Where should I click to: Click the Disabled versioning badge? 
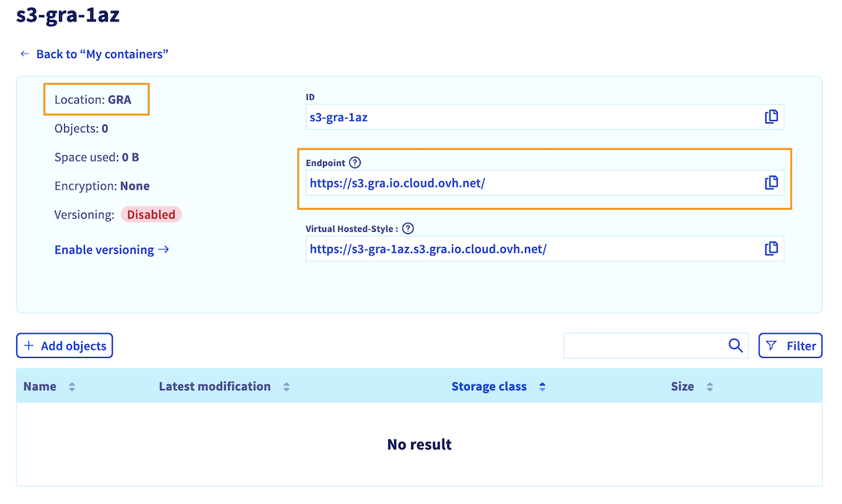click(151, 215)
